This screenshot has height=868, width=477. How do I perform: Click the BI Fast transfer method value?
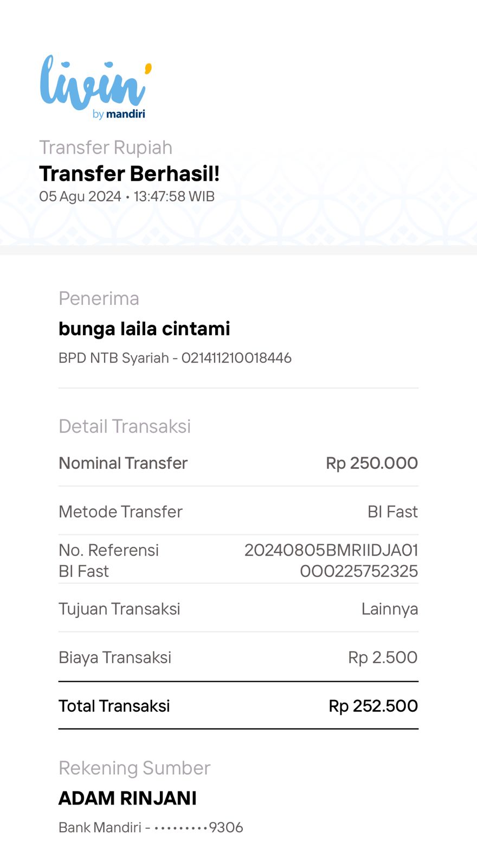coord(392,512)
